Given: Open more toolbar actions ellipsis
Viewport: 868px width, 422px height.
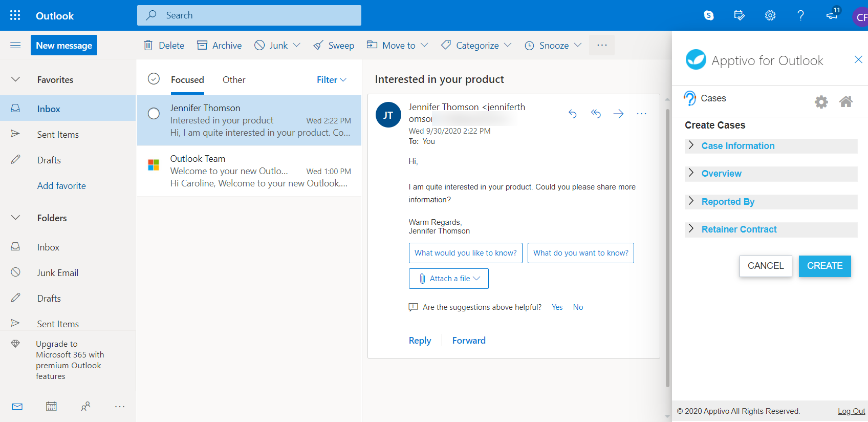Looking at the screenshot, I should (602, 45).
